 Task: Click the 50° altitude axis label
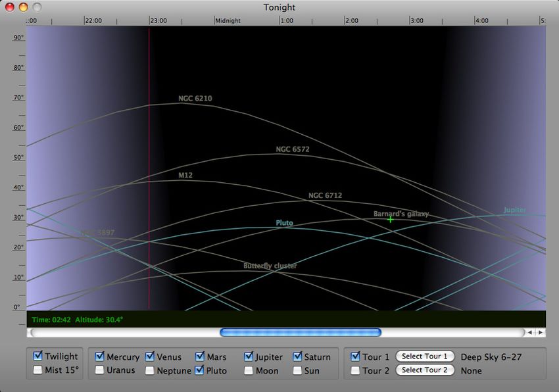(18, 157)
